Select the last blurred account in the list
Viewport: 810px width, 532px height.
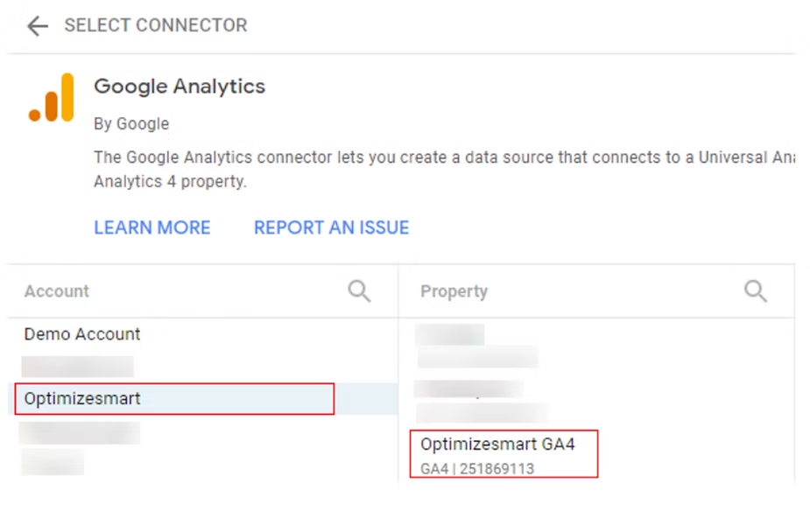click(x=53, y=462)
